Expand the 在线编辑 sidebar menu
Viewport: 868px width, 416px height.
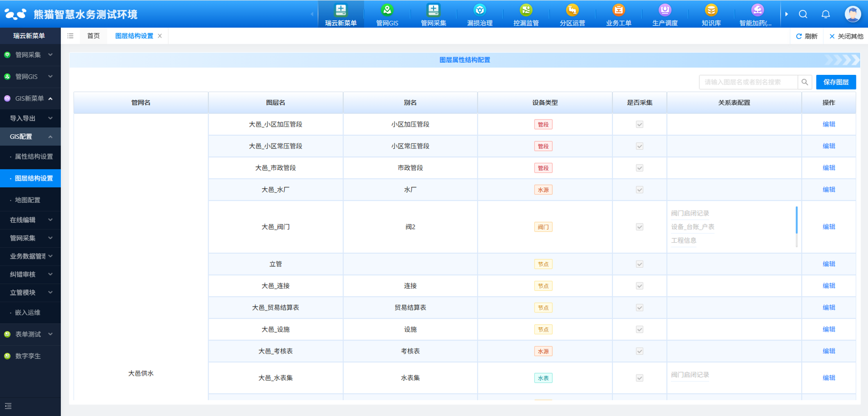tap(30, 220)
